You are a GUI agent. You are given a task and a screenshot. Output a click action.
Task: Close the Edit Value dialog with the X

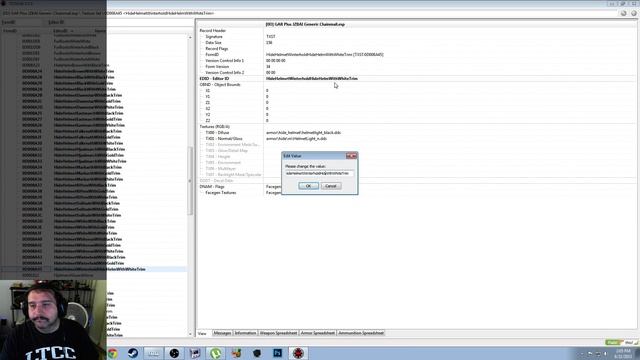tap(351, 156)
